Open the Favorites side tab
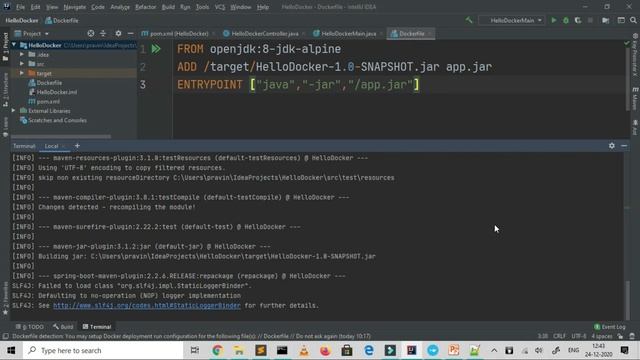Screen dimensions: 640x360 5,298
